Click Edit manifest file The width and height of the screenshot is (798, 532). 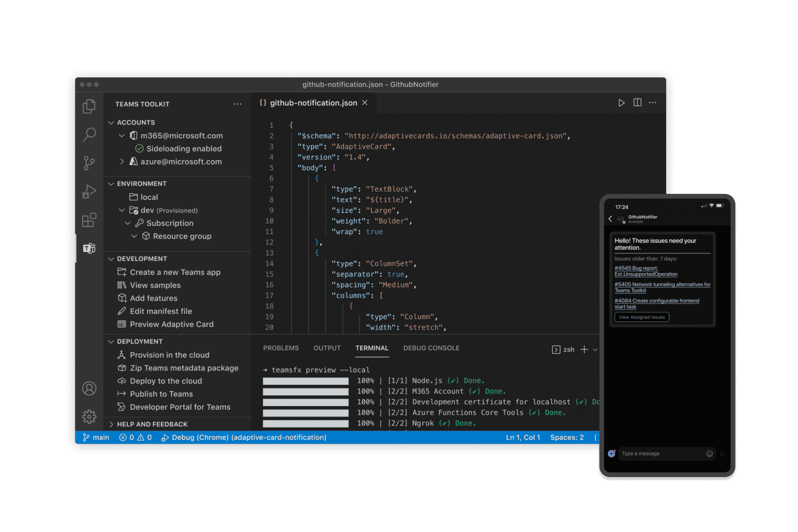pos(155,311)
